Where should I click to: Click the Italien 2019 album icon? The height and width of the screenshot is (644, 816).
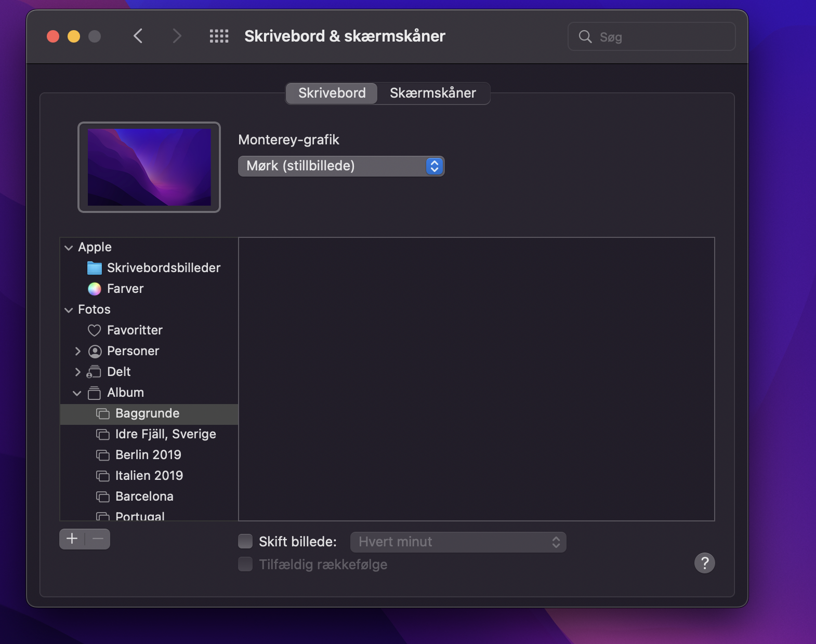(x=103, y=476)
